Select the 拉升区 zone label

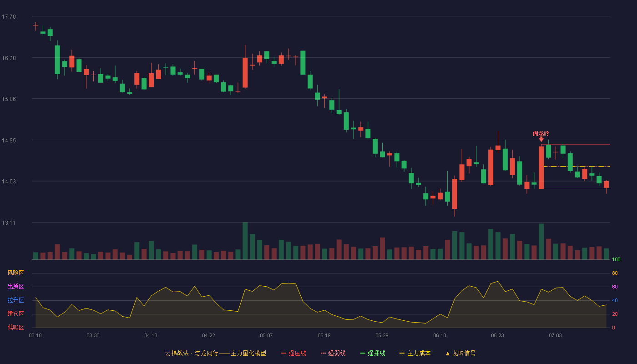[15, 300]
